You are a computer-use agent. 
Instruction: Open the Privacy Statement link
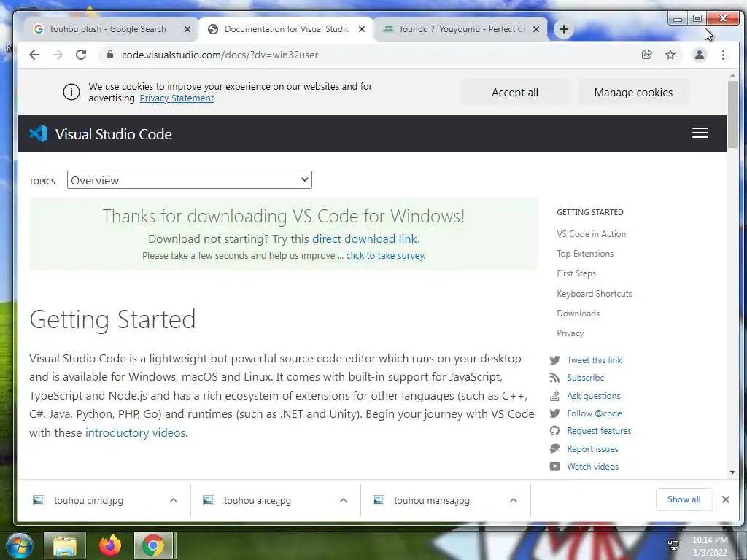[x=177, y=98]
